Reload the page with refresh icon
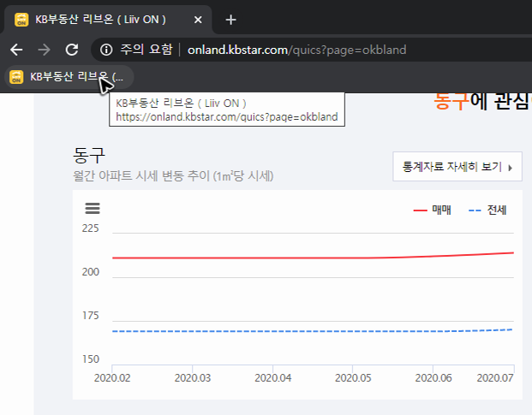The width and height of the screenshot is (532, 415). coord(72,50)
